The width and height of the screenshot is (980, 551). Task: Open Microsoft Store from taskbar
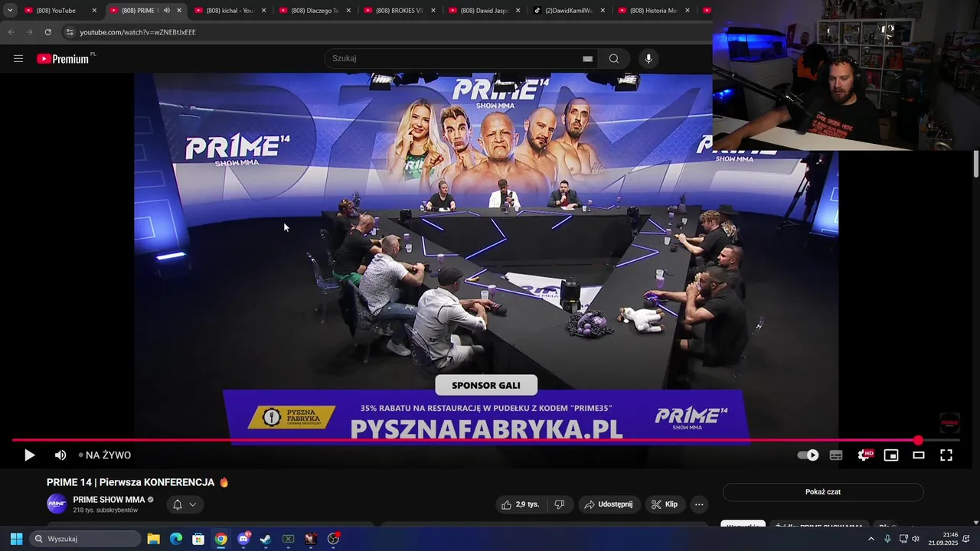(198, 539)
